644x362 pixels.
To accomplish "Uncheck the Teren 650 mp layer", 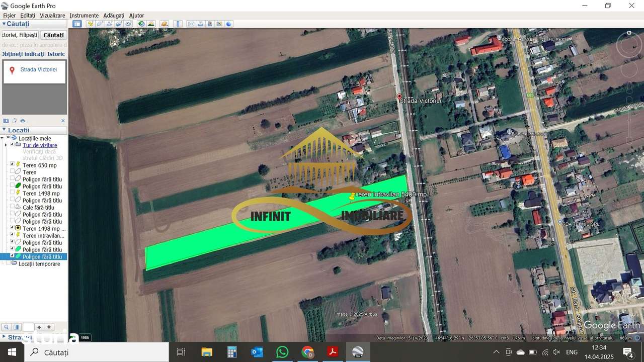I will [12, 165].
